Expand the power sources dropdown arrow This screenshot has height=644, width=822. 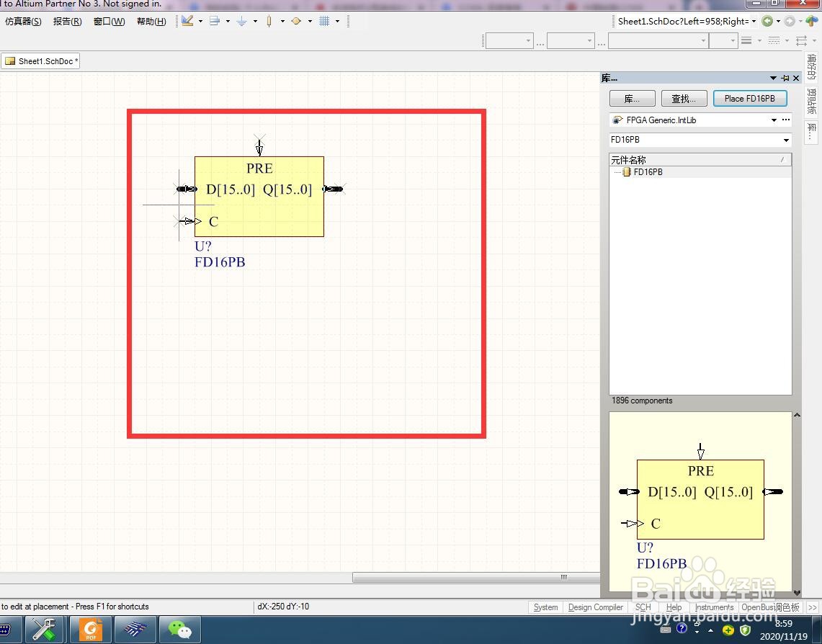(x=255, y=22)
